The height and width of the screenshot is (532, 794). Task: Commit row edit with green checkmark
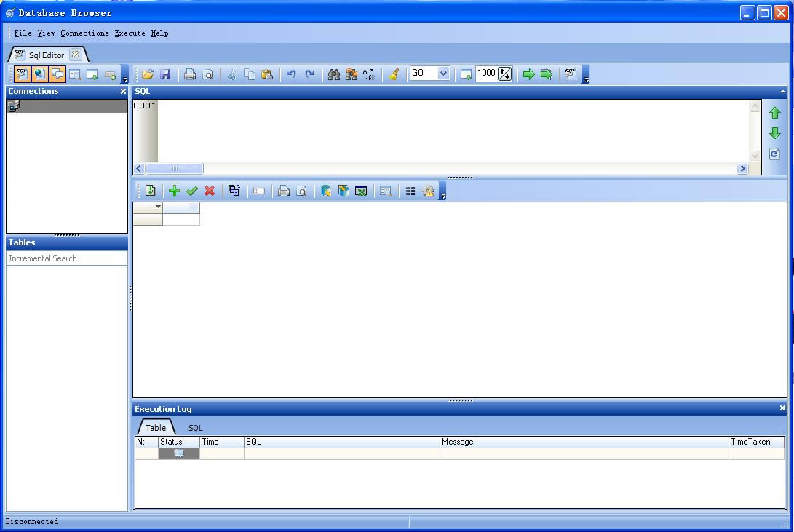[192, 191]
